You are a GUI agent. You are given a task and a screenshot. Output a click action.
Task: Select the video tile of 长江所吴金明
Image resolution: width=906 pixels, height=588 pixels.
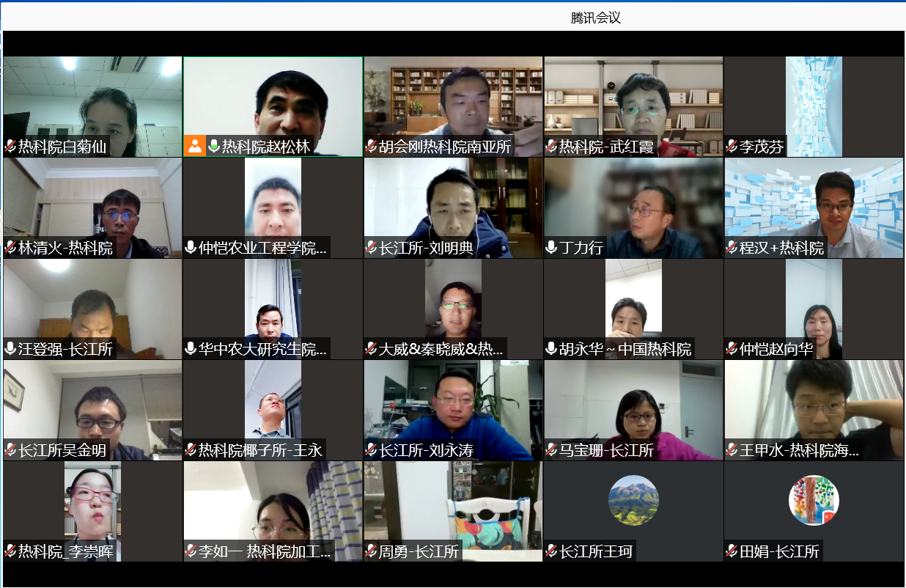point(92,410)
